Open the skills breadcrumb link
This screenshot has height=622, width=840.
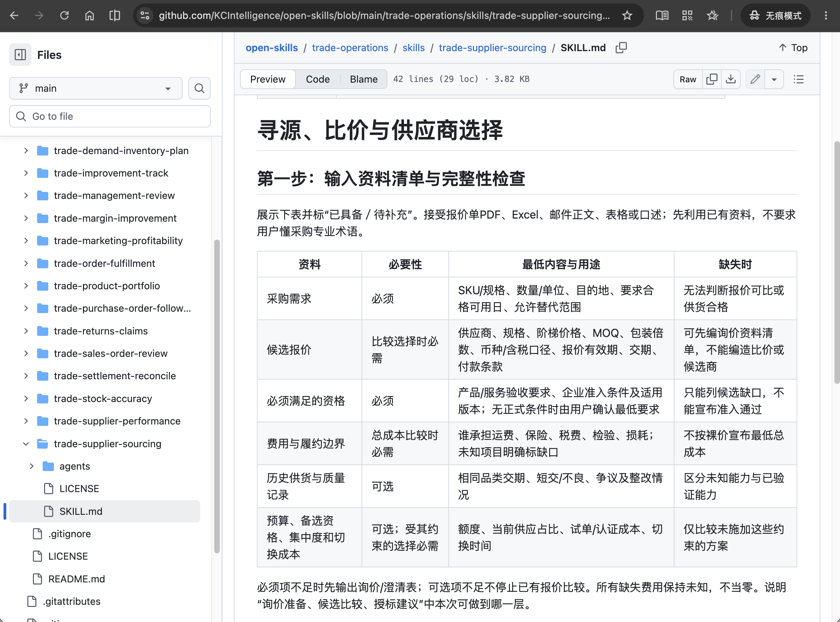coord(413,48)
